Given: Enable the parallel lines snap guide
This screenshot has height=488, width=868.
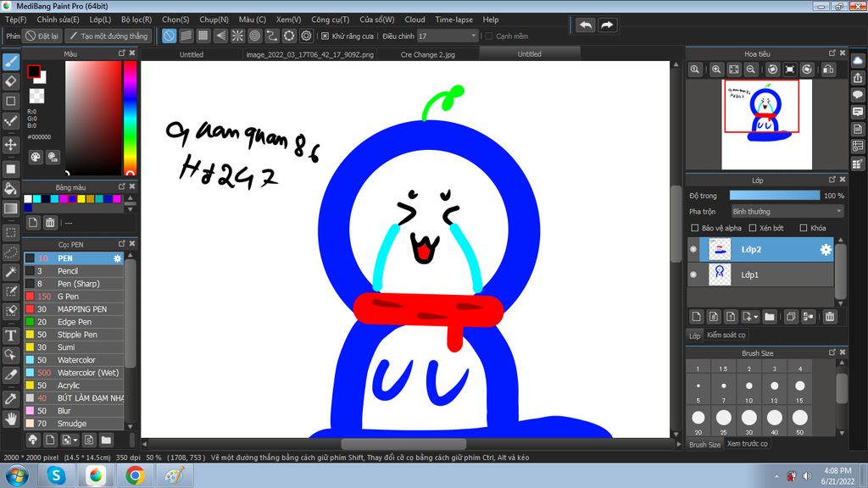Looking at the screenshot, I should pyautogui.click(x=186, y=36).
